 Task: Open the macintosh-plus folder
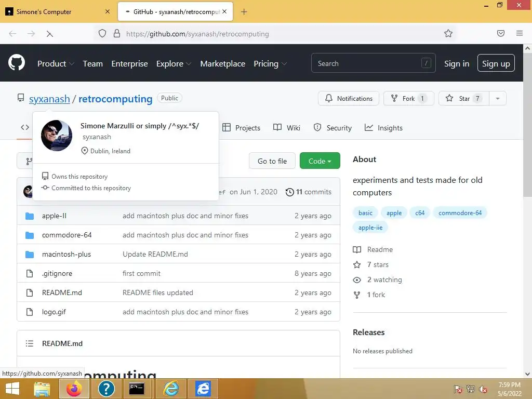(66, 254)
